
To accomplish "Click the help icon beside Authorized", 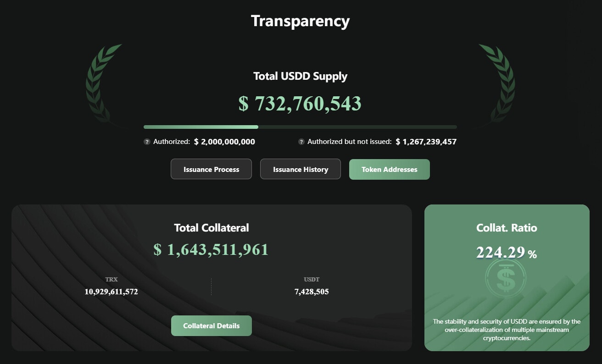I will click(x=147, y=142).
